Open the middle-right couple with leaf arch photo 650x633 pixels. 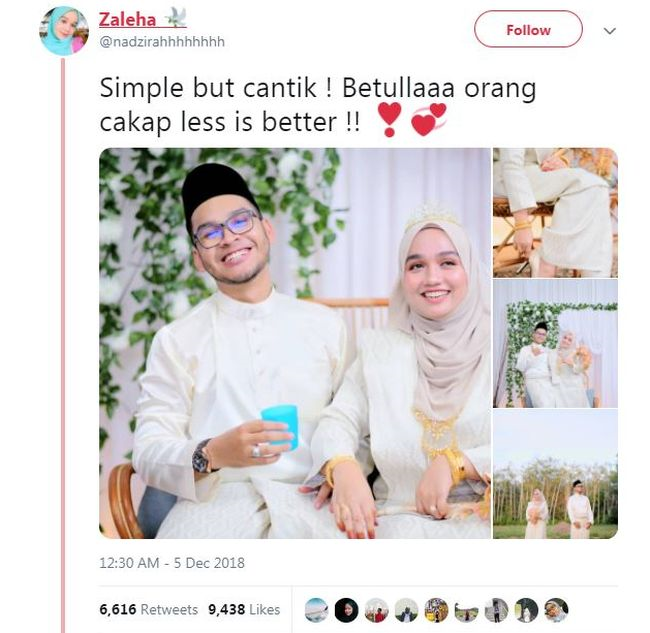click(x=555, y=343)
